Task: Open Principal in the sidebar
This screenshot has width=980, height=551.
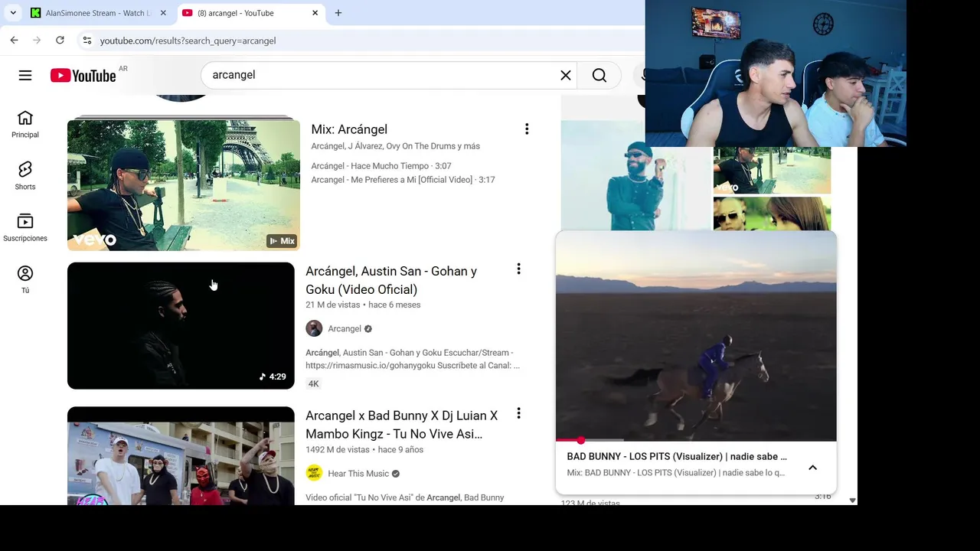Action: pyautogui.click(x=25, y=124)
